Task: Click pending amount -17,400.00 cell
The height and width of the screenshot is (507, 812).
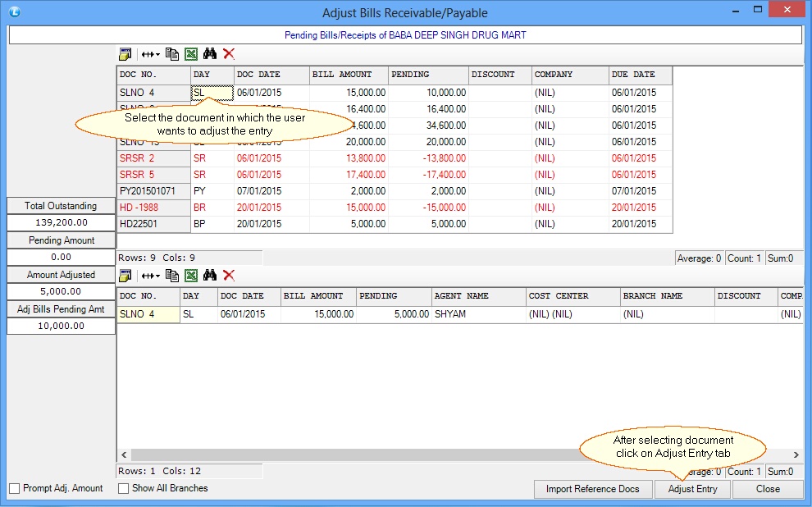Action: tap(429, 175)
